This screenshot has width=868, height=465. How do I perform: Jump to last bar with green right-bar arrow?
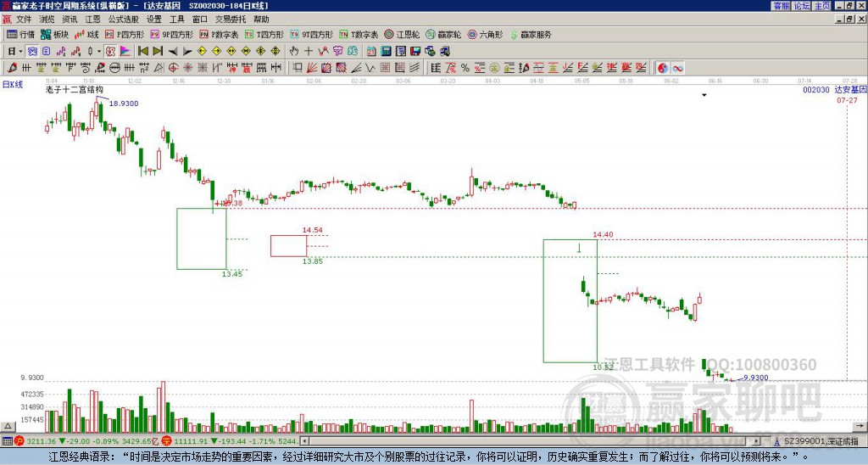[158, 52]
